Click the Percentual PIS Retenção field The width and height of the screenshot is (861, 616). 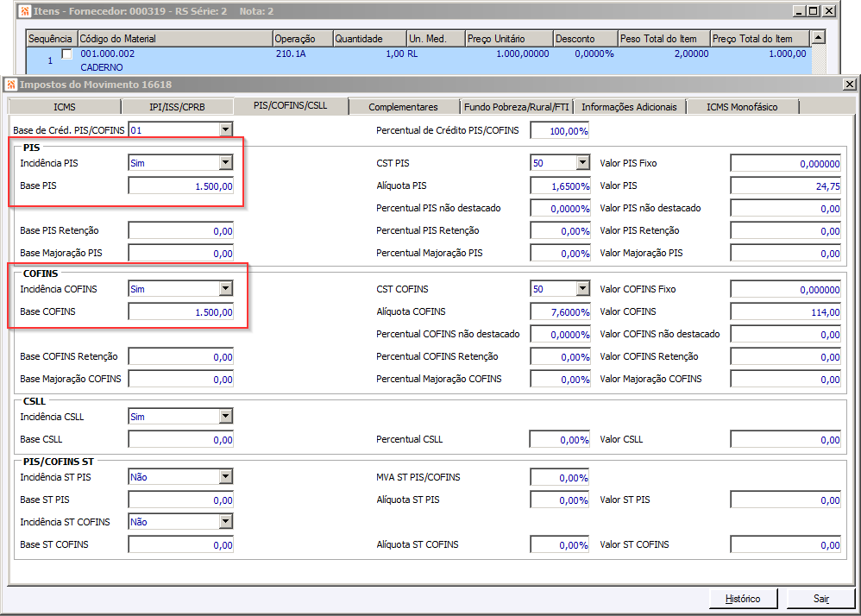pos(560,230)
